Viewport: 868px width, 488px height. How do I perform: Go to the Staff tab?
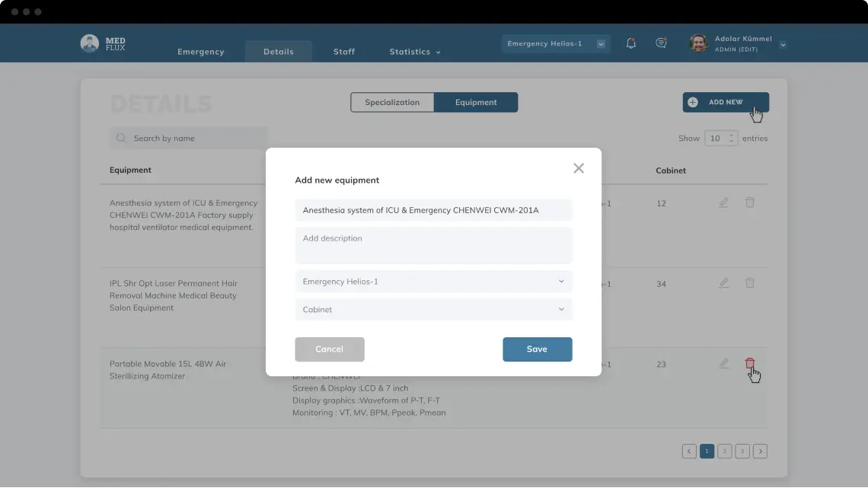pos(344,52)
